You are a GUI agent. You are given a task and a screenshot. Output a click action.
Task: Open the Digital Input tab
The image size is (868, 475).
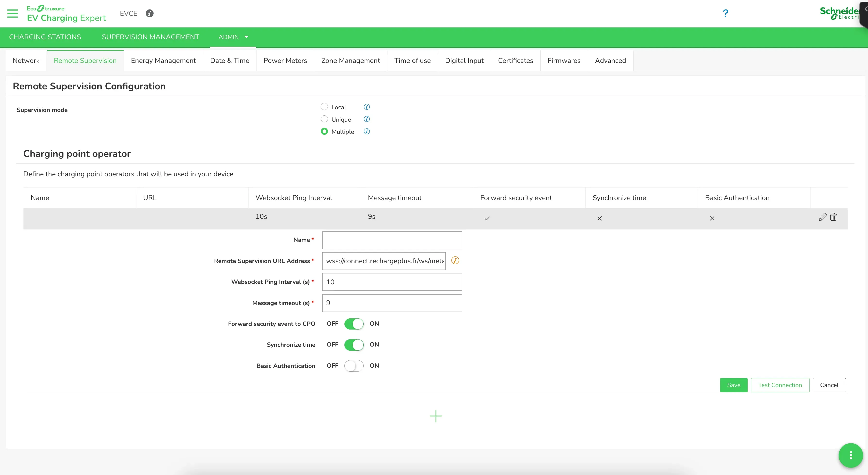coord(464,61)
